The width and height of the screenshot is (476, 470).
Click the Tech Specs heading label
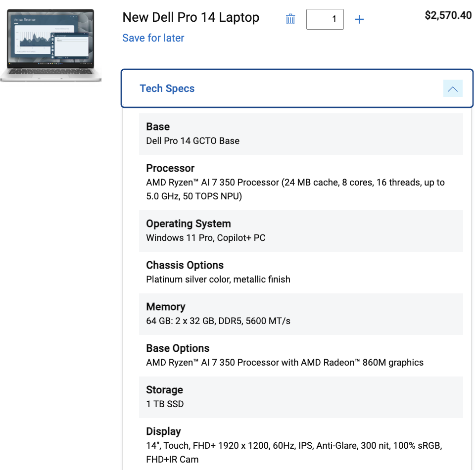point(167,89)
